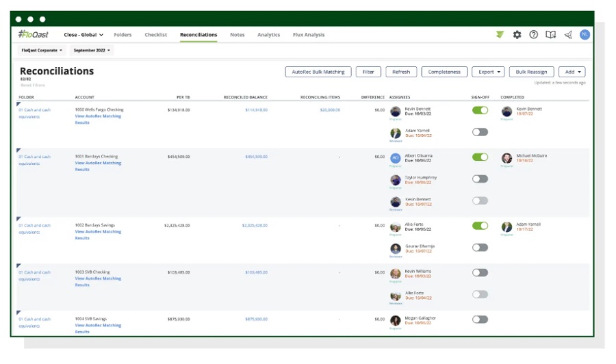Image resolution: width=616 pixels, height=364 pixels.
Task: Click the FloQast logo
Action: coord(34,35)
